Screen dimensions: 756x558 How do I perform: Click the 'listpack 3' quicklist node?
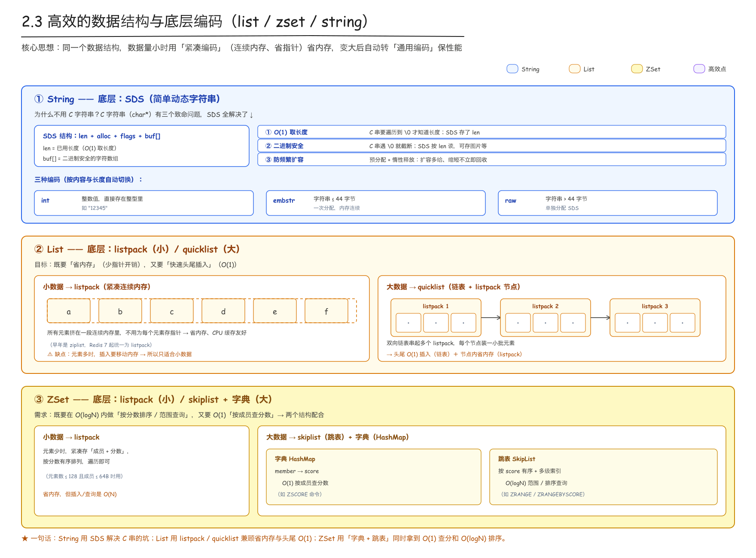point(655,318)
